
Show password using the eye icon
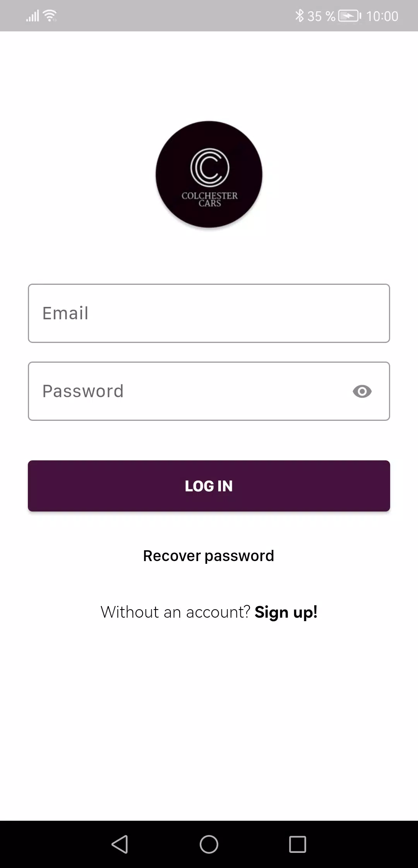362,391
